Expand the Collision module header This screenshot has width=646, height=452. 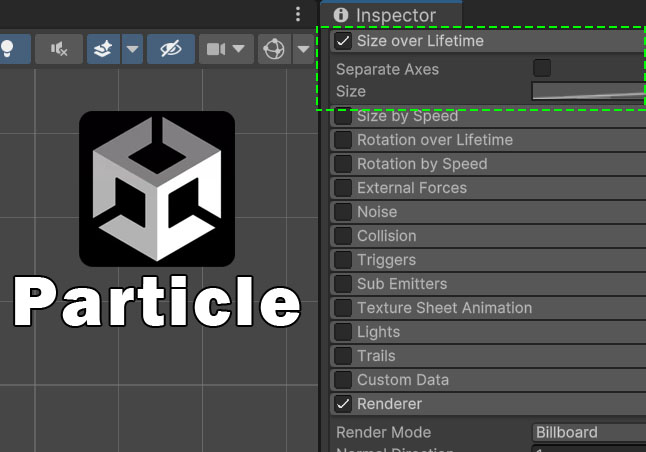tap(386, 236)
